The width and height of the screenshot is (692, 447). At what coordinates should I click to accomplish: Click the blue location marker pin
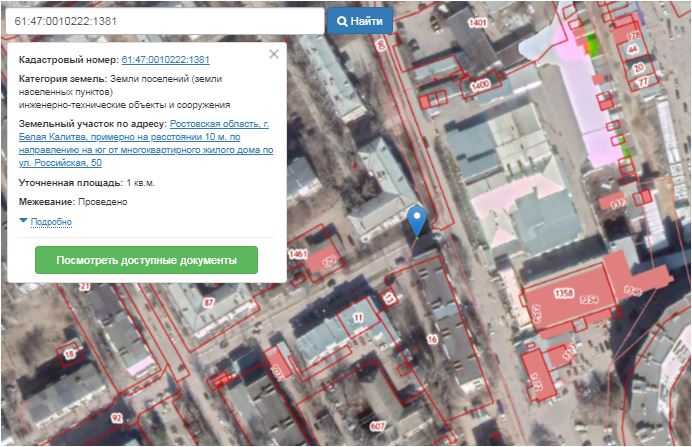pos(418,218)
